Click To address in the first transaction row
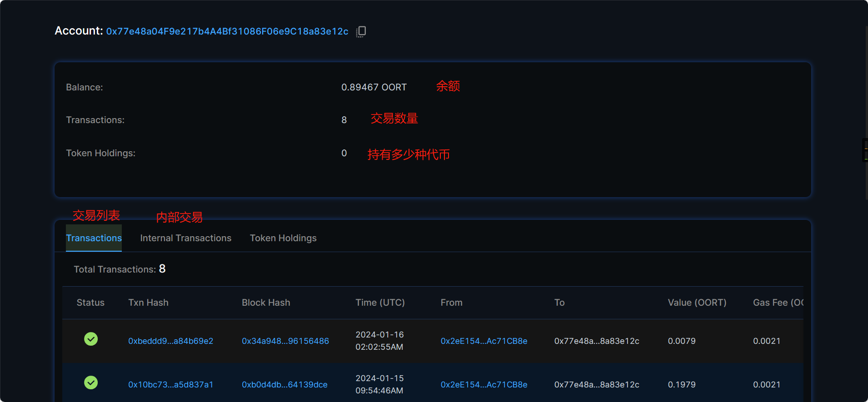868x402 pixels. [596, 341]
